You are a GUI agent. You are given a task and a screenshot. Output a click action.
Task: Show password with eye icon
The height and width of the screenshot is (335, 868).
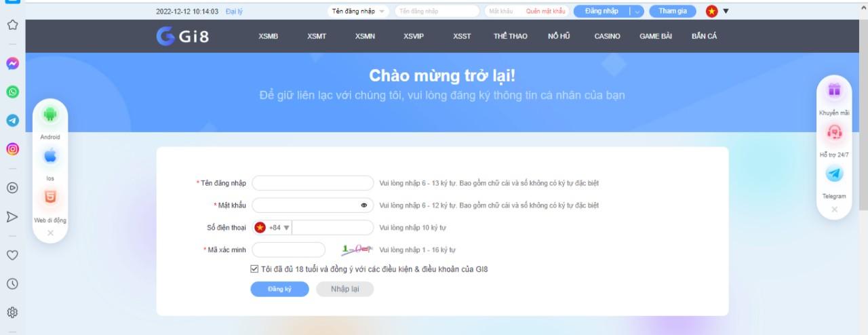(x=363, y=205)
